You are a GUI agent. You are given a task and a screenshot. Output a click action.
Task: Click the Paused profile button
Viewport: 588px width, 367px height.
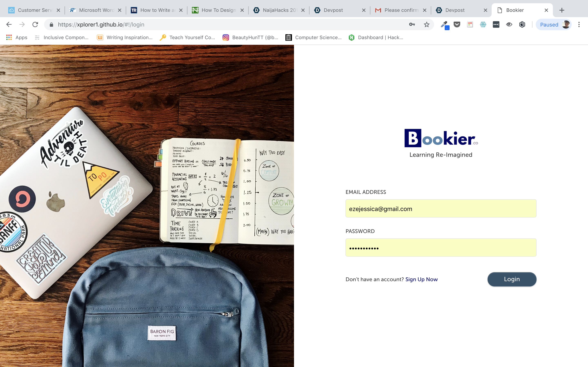tap(554, 24)
